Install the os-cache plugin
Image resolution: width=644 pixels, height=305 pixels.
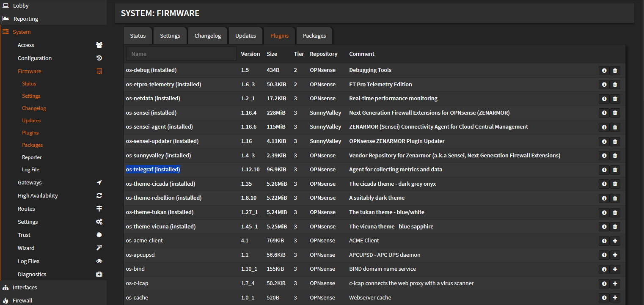[x=615, y=298]
